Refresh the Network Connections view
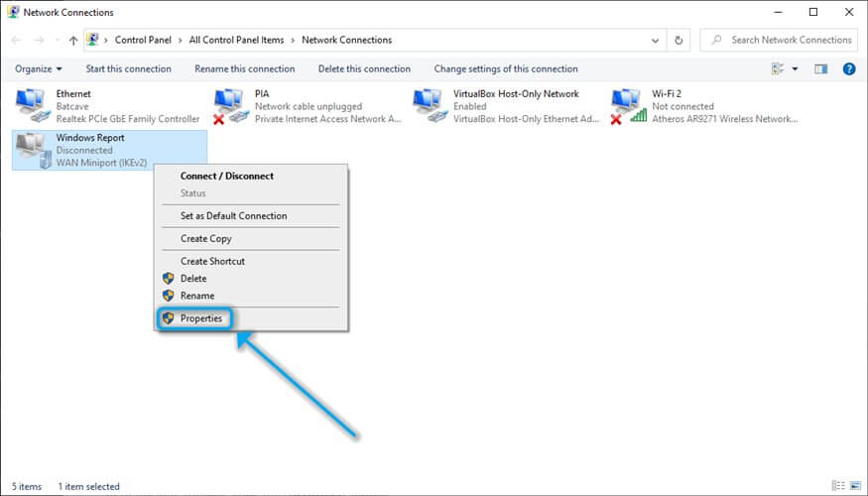 pos(679,41)
